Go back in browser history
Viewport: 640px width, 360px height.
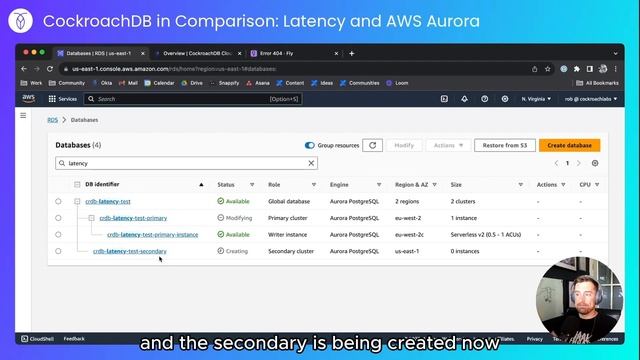point(24,69)
